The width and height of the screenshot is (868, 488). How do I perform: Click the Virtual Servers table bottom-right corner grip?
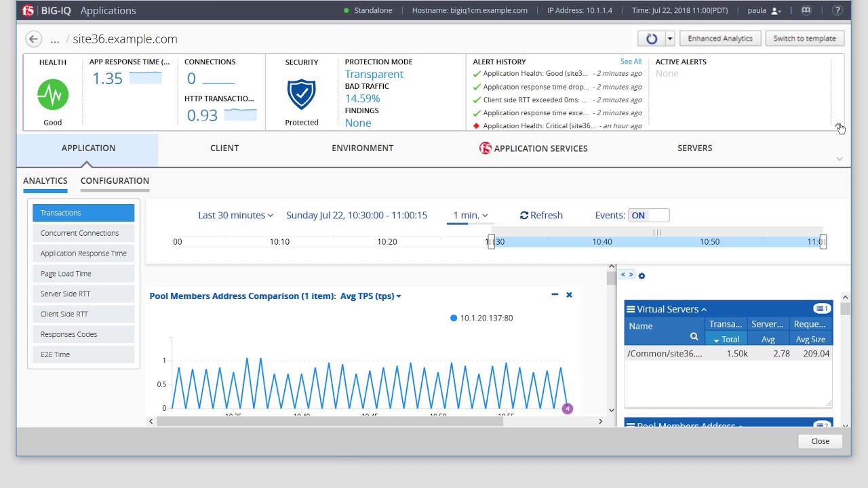point(829,403)
